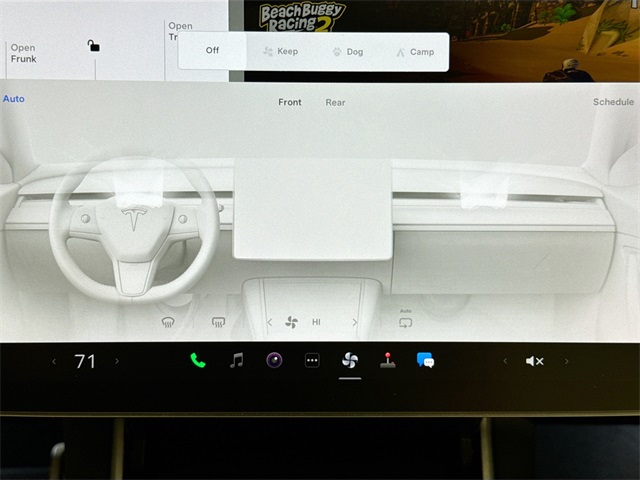Open the climate Schedule

(613, 102)
